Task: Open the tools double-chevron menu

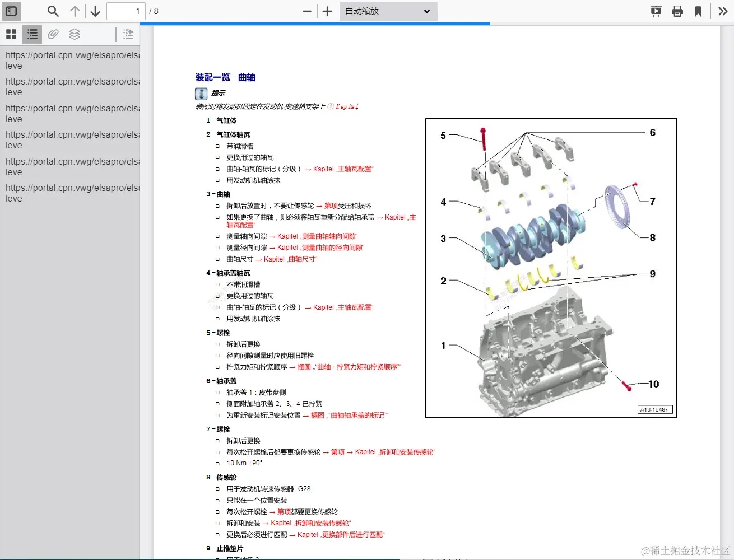Action: 723,11
